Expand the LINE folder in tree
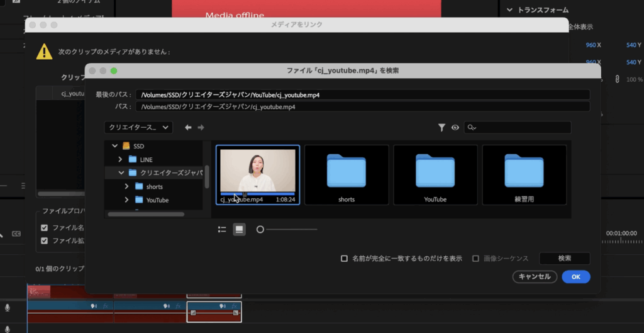Viewport: 644px width, 333px height. click(120, 160)
